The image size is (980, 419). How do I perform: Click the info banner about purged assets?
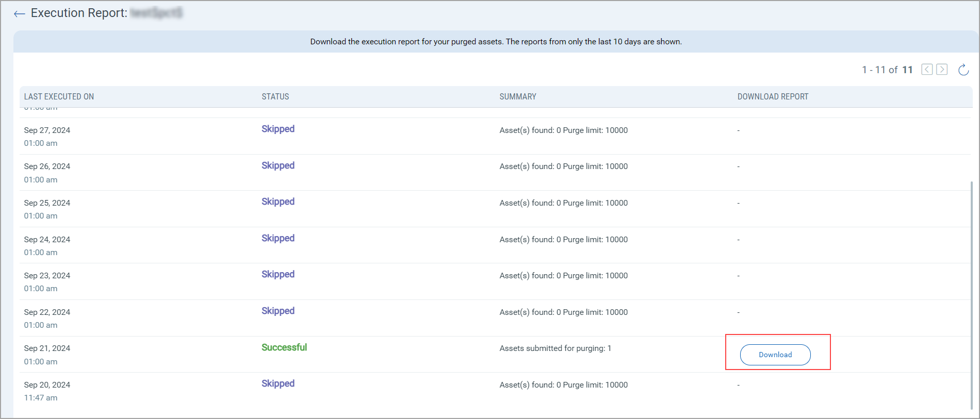pos(496,41)
